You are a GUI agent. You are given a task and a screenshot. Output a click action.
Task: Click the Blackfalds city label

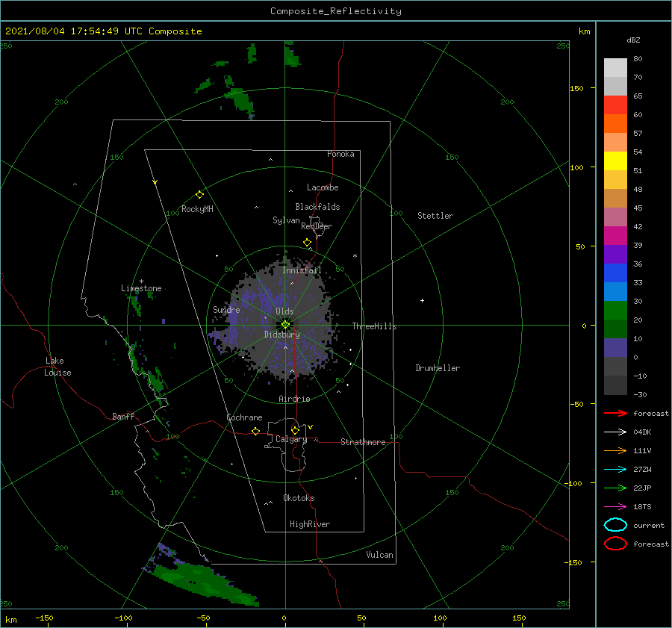(317, 207)
